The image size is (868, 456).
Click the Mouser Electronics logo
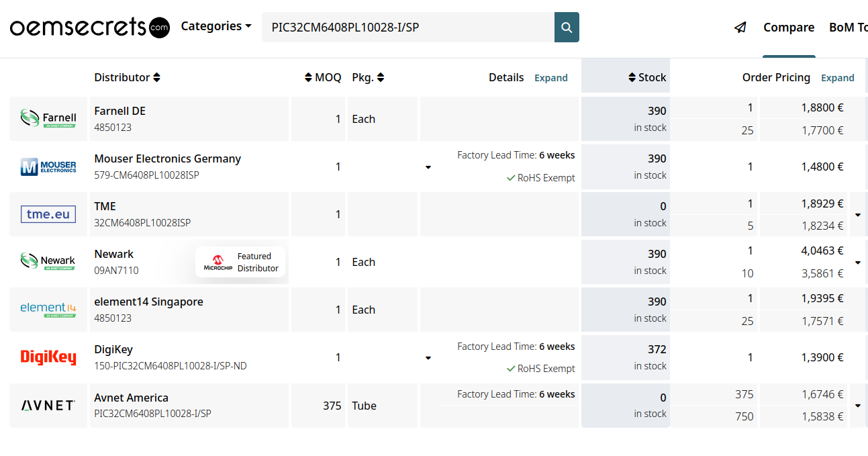48,167
